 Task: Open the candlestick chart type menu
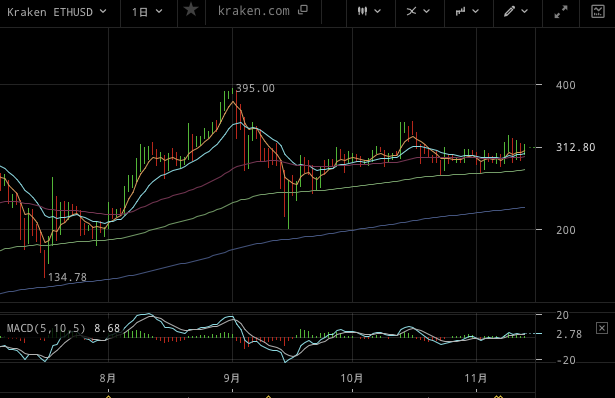[x=369, y=11]
